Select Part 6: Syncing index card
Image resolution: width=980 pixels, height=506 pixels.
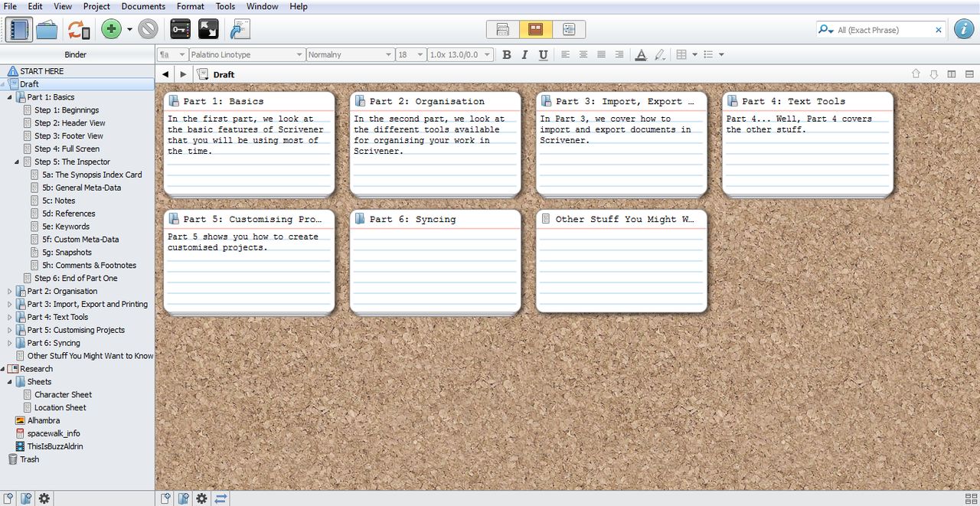tap(436, 263)
